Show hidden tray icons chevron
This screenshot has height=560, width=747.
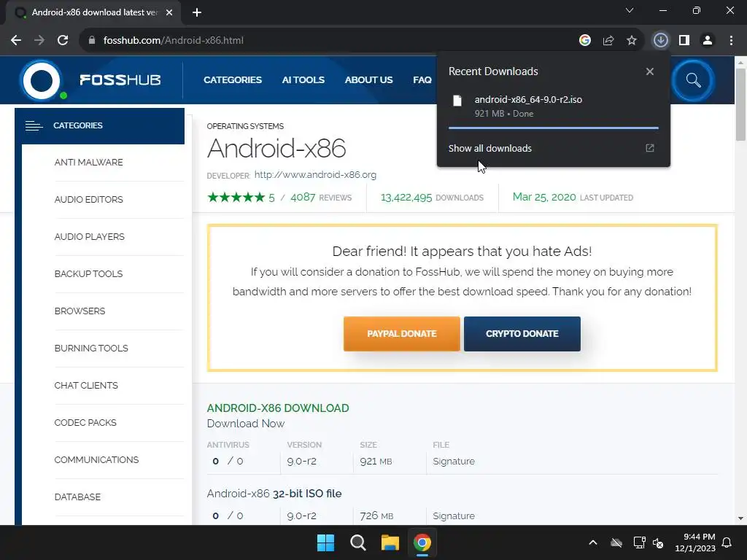(592, 542)
